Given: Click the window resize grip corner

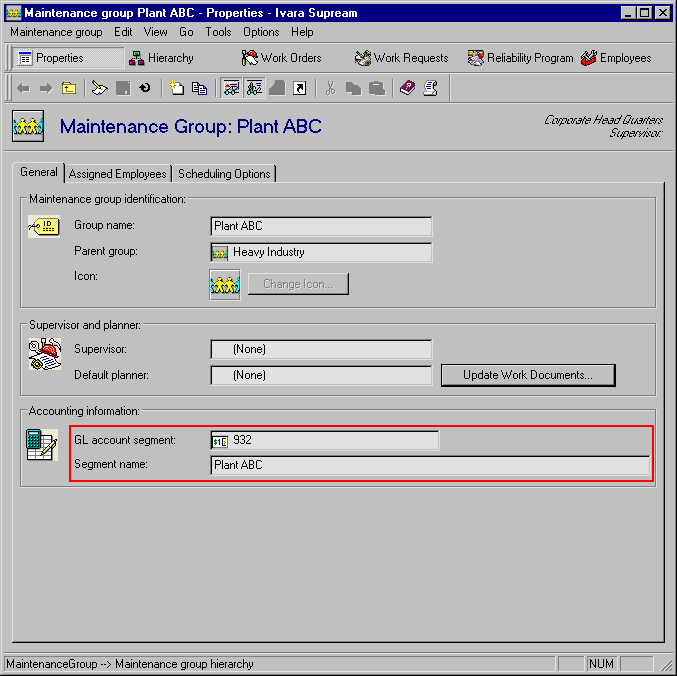Looking at the screenshot, I should (x=667, y=665).
